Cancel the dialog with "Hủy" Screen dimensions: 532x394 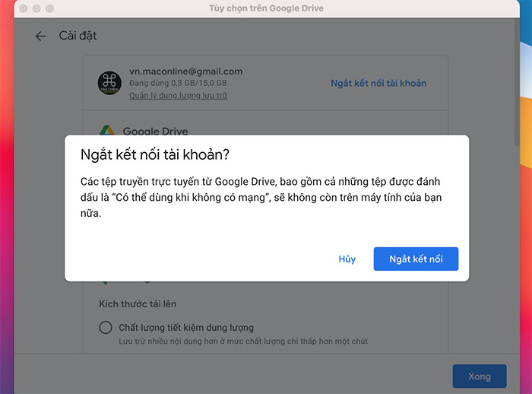[347, 259]
